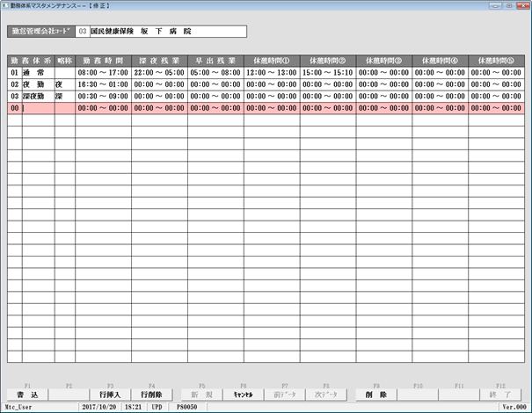The image size is (532, 413).
Task: Click the 休憩時間④ column header
Action: click(440, 61)
